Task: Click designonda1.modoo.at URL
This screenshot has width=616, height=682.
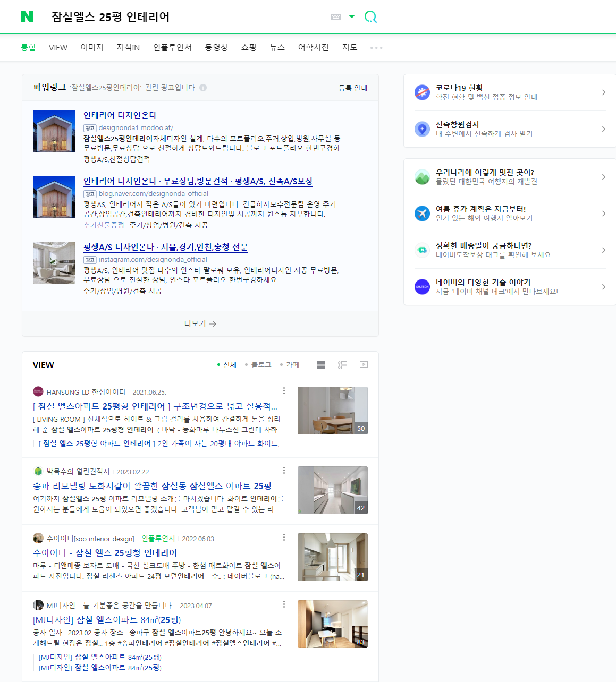Action: tap(136, 127)
